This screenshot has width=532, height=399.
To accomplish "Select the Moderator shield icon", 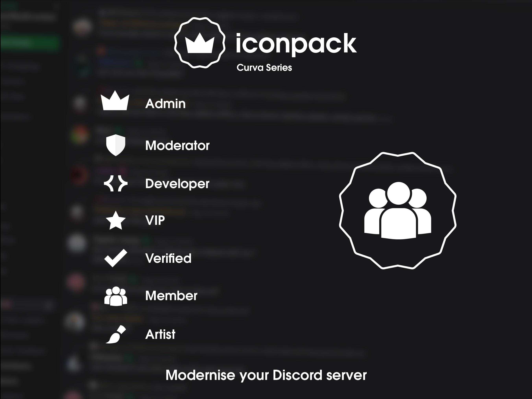I will (x=116, y=145).
